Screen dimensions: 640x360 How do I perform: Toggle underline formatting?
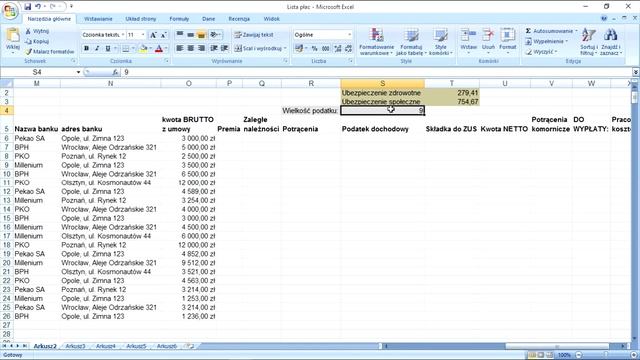point(108,49)
